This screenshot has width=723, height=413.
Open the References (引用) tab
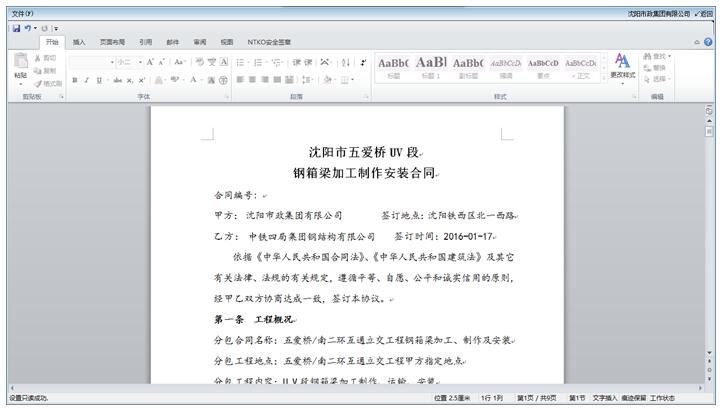tap(146, 42)
